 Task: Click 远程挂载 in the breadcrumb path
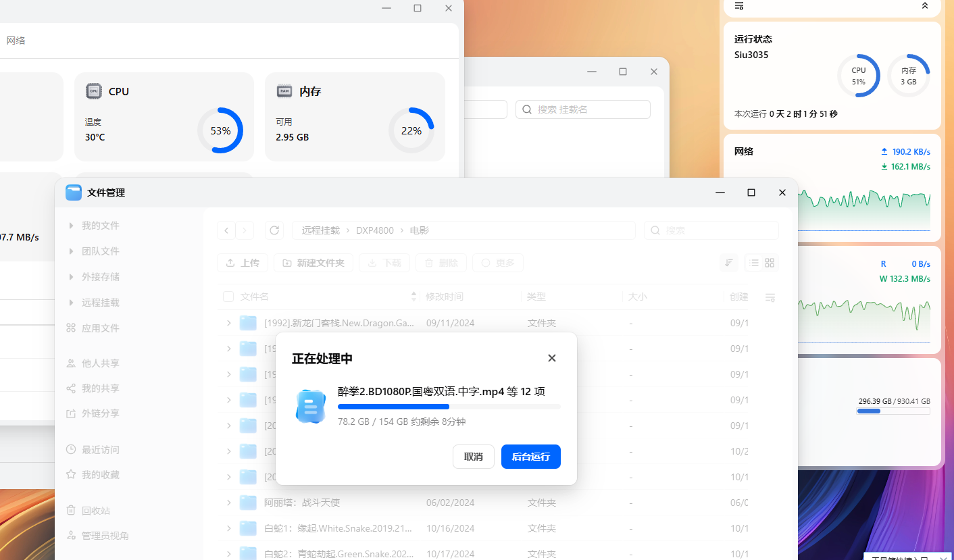coord(321,230)
